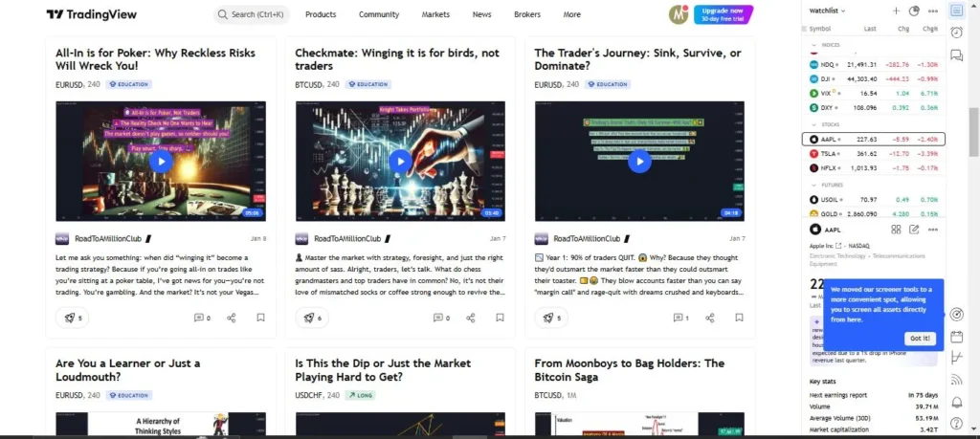Open the chat bubbles icon in right sidebar

point(956,55)
